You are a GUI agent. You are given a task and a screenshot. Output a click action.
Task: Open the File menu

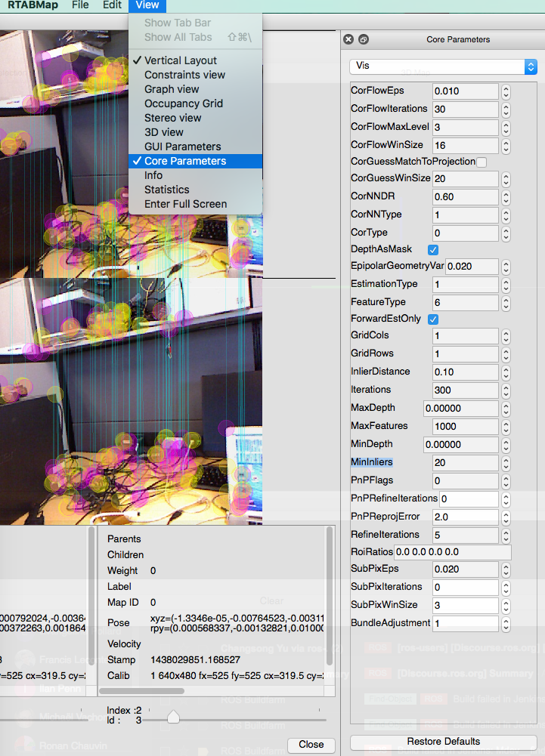click(x=80, y=5)
